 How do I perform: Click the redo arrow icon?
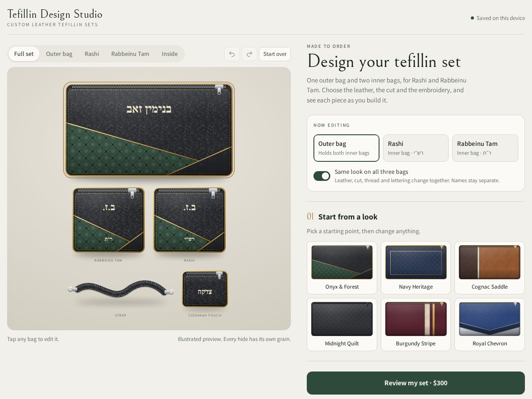[x=249, y=54]
